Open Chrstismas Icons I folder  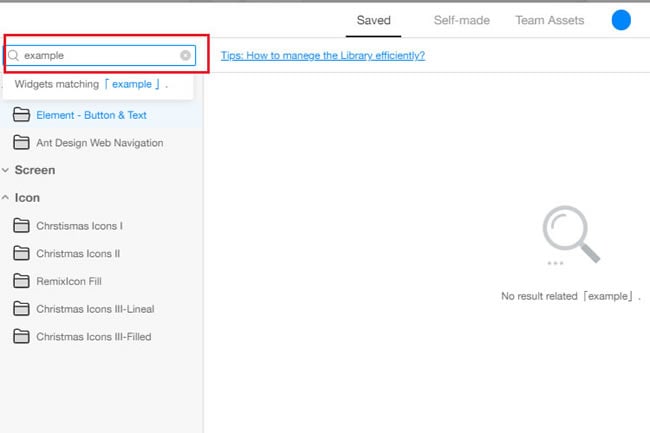point(79,226)
